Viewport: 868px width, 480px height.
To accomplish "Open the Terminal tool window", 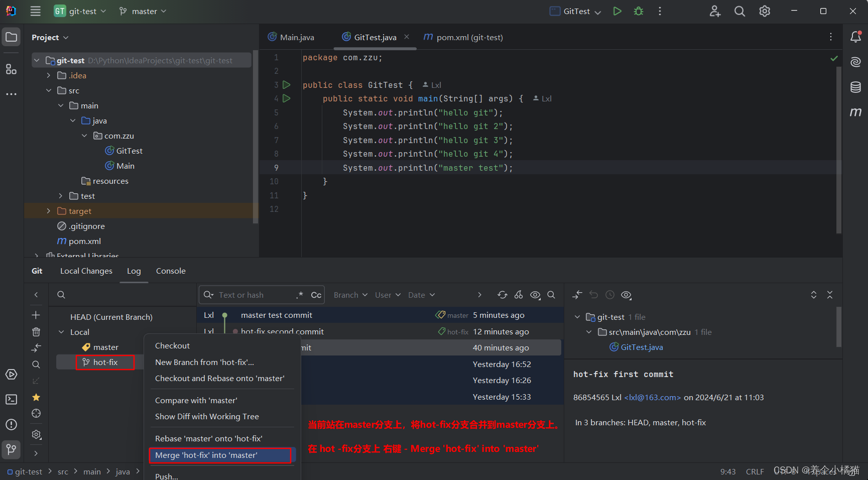I will 11,399.
